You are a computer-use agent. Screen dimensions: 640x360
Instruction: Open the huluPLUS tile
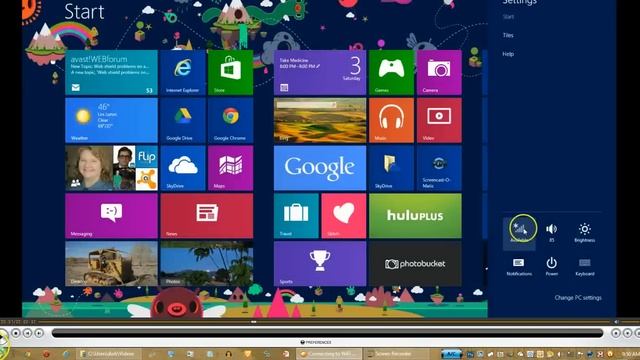pos(415,216)
